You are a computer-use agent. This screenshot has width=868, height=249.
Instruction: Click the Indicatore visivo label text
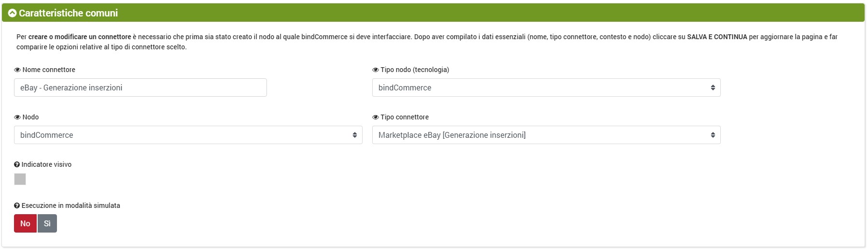pyautogui.click(x=46, y=164)
